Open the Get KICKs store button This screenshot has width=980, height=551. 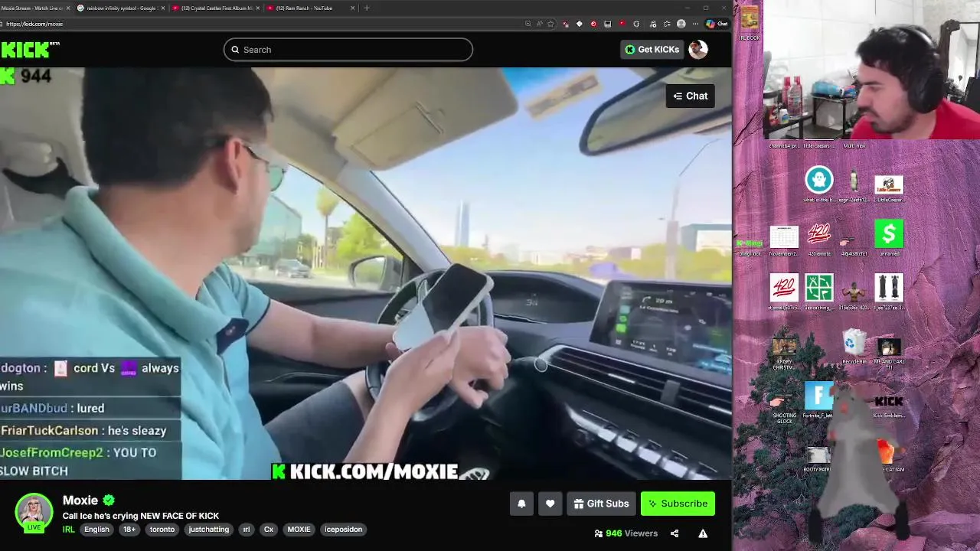652,50
